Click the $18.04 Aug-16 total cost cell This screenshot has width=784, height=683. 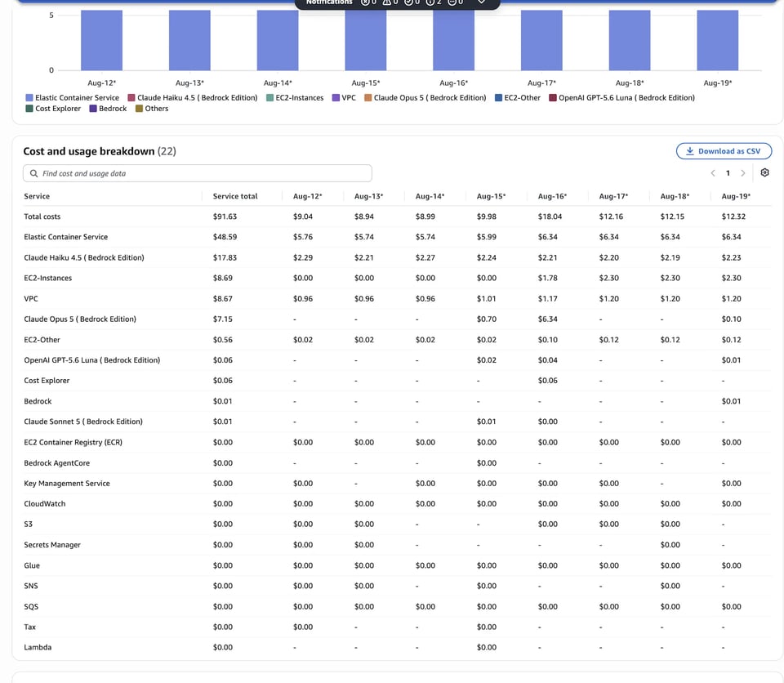[x=550, y=217]
